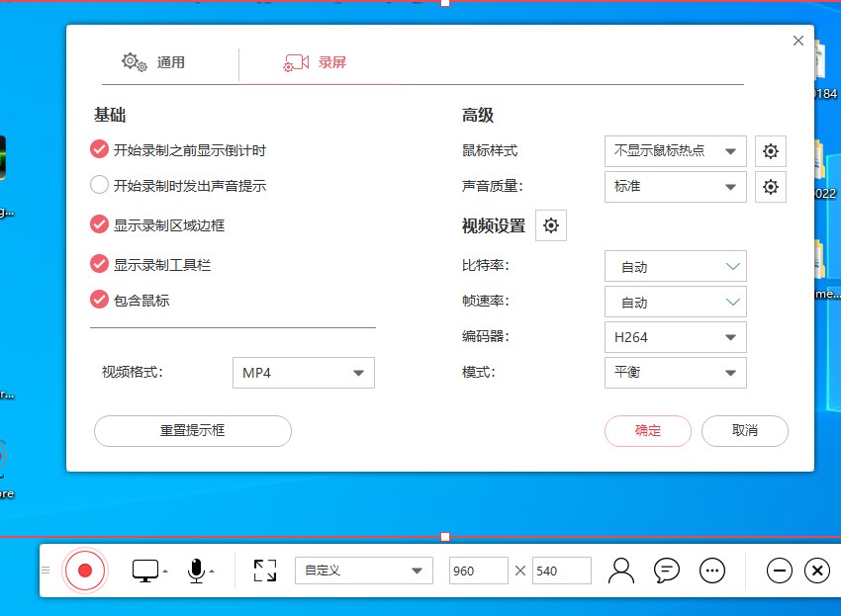Click the fullscreen region select icon
This screenshot has height=616, width=841.
264,571
